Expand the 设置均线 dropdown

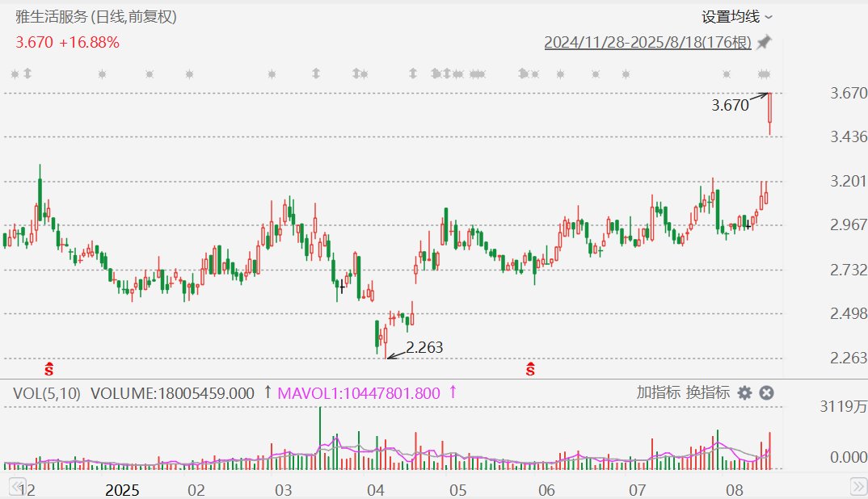737,17
